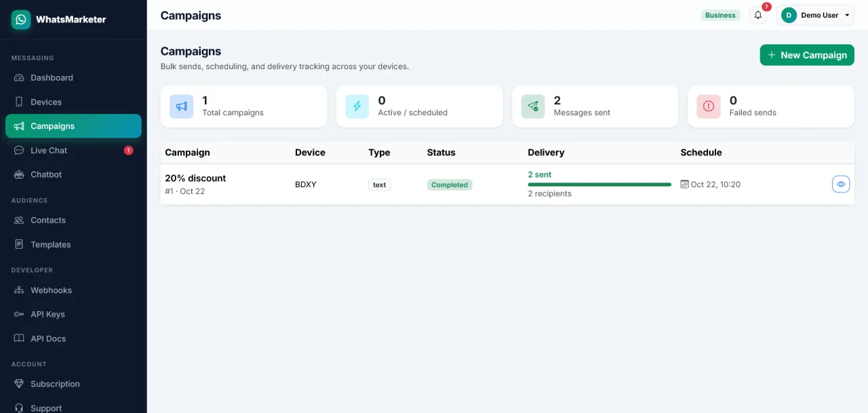Click the Active / scheduled label
The width and height of the screenshot is (868, 413).
(x=412, y=113)
